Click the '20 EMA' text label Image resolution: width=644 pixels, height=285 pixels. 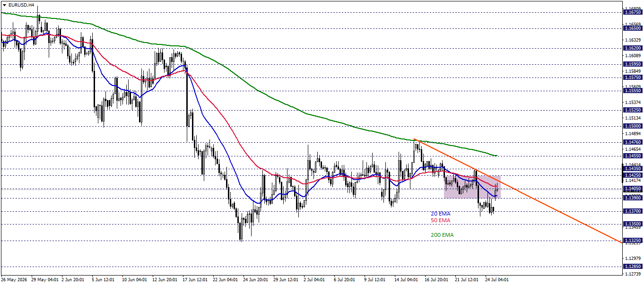(441, 214)
